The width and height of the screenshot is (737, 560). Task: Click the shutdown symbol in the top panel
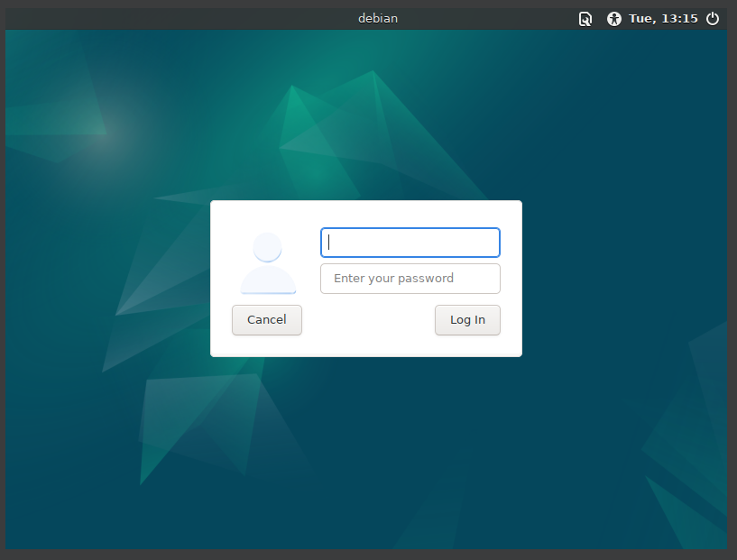(x=713, y=18)
